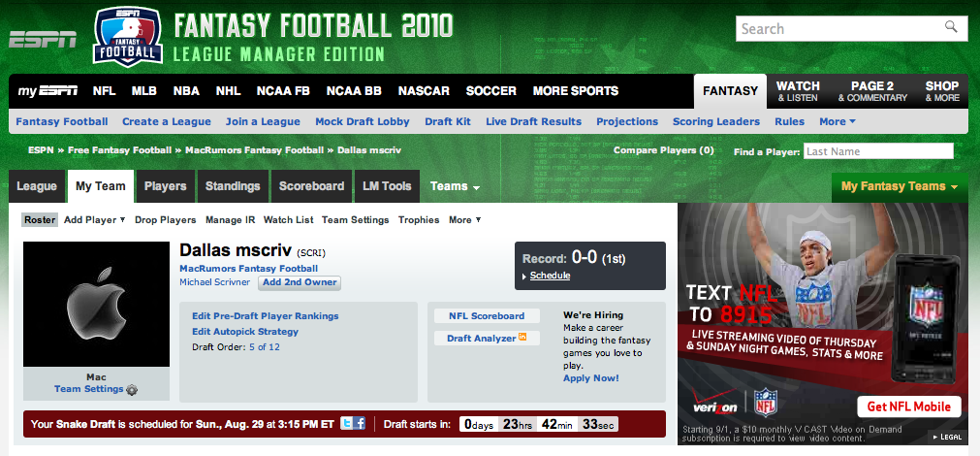Go to the MLB section
The image size is (980, 456).
tap(144, 91)
